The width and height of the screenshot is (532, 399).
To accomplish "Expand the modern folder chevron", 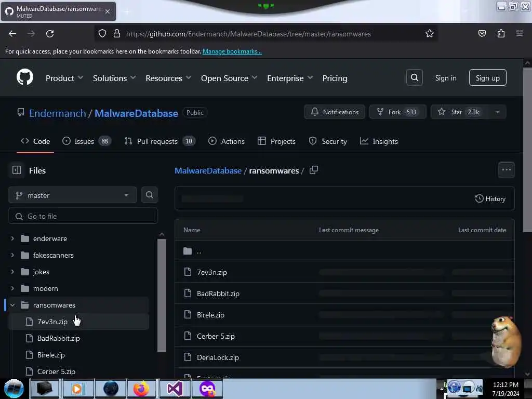I will [x=12, y=288].
